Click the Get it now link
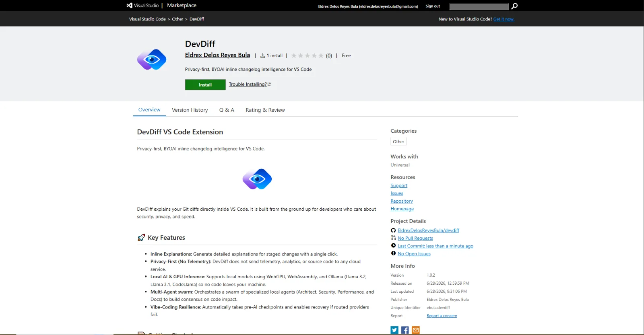The width and height of the screenshot is (644, 335). (x=504, y=19)
